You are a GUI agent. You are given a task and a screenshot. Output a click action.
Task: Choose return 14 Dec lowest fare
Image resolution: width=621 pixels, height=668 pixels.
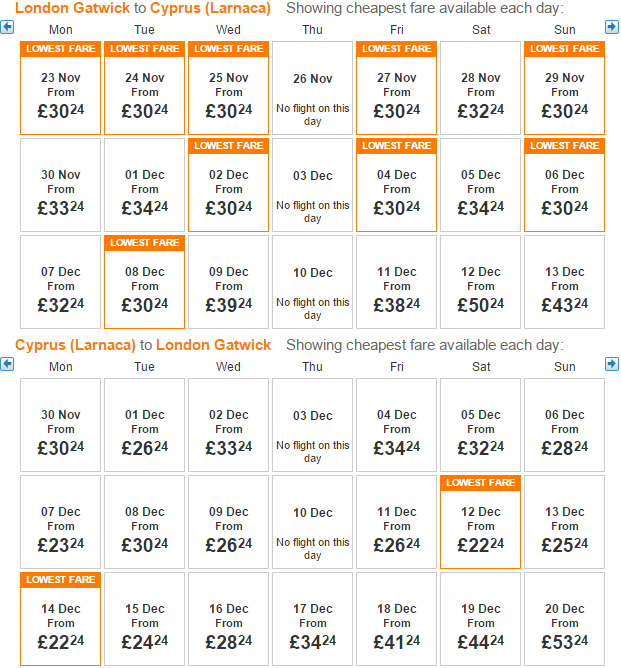pyautogui.click(x=60, y=619)
